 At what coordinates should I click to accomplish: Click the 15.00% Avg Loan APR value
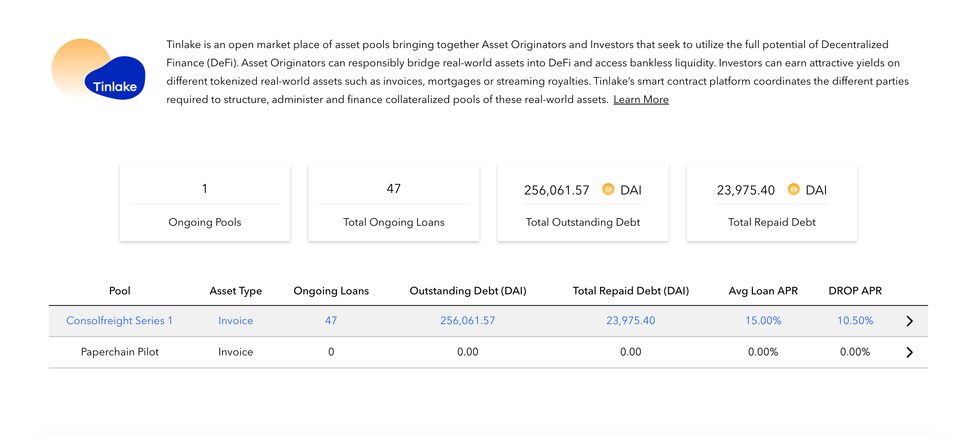pyautogui.click(x=763, y=321)
